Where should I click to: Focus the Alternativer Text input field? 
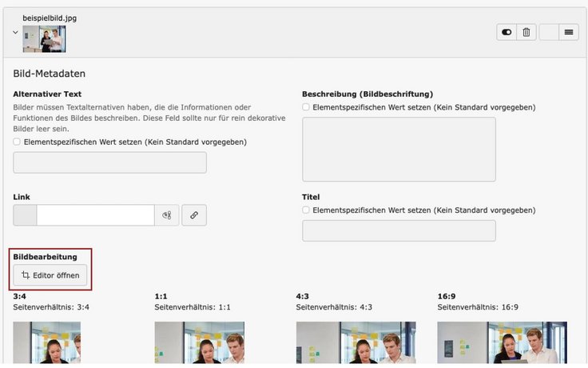(109, 162)
